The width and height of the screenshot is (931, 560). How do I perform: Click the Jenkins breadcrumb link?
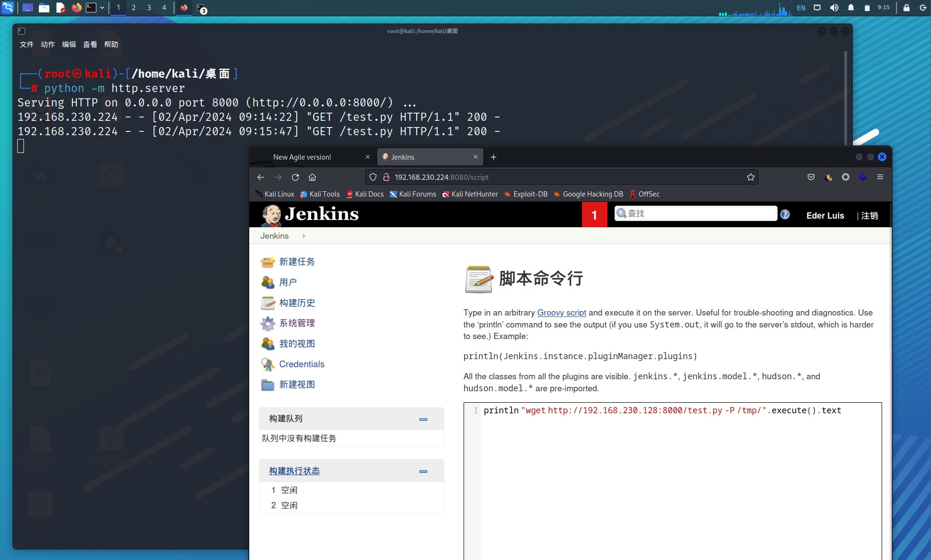click(x=274, y=236)
